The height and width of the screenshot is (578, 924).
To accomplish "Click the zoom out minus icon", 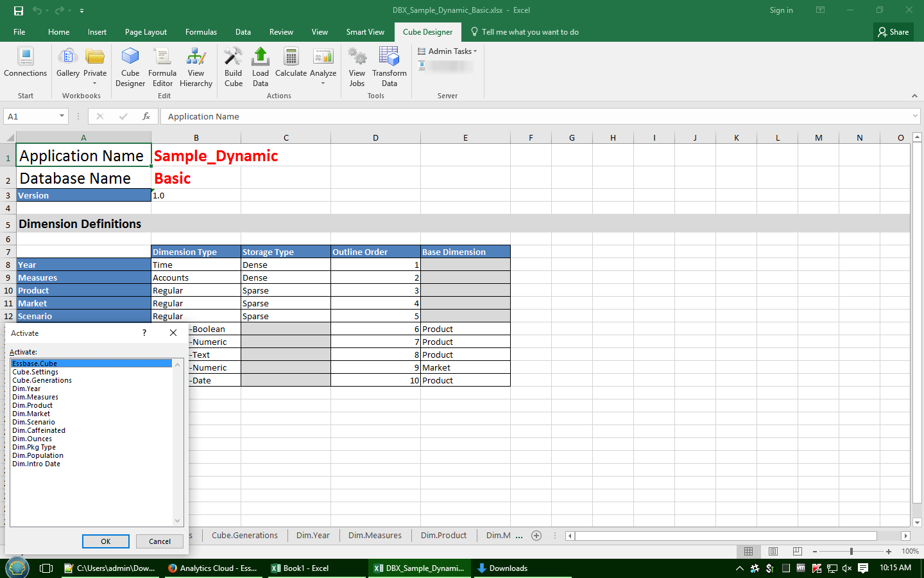I will coord(815,552).
